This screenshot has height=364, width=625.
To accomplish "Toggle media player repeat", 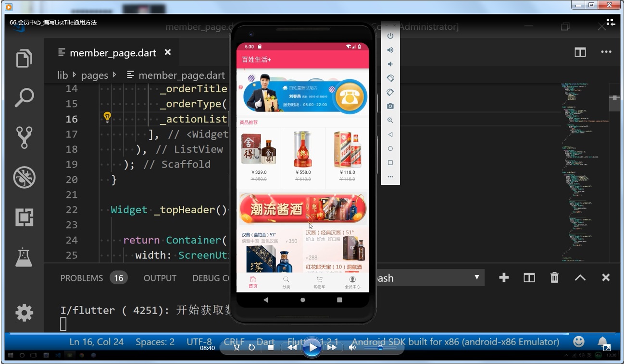I will [251, 347].
